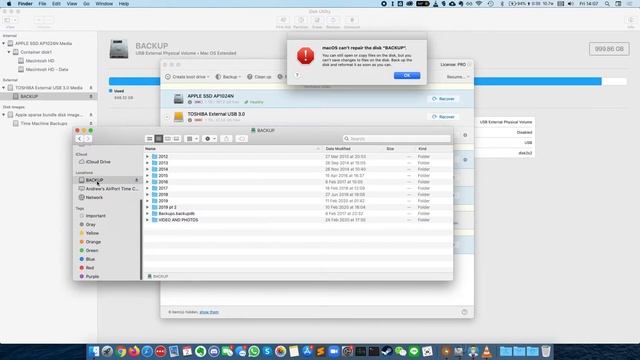Choose Restore in Disk Utility toolbar
This screenshot has width=640, height=360.
pos(333,22)
